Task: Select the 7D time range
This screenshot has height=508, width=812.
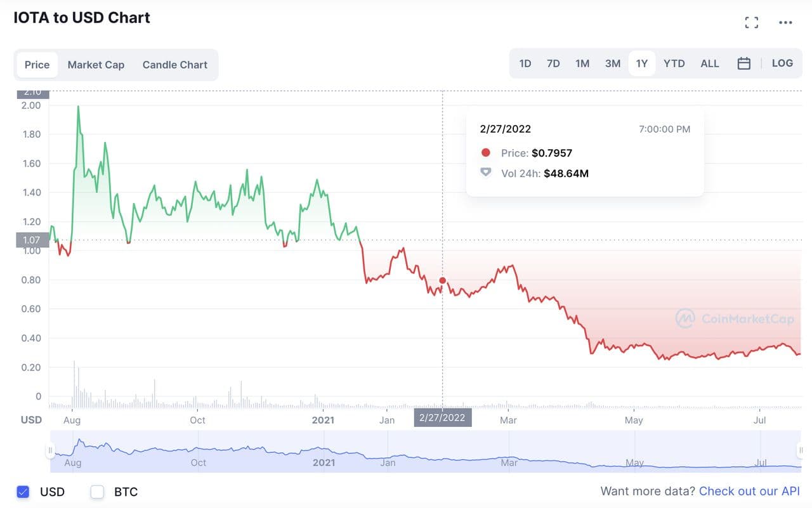Action: [x=553, y=63]
